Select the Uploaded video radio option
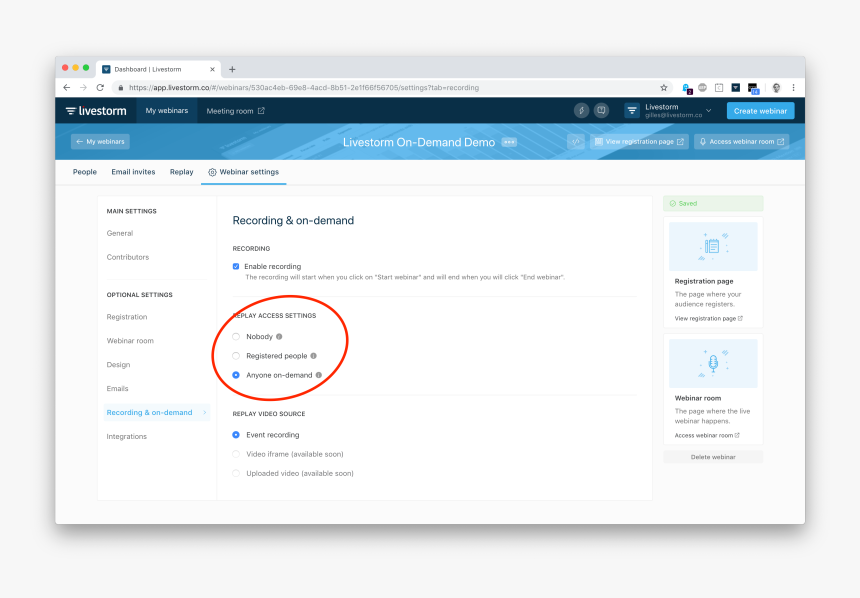 click(236, 473)
